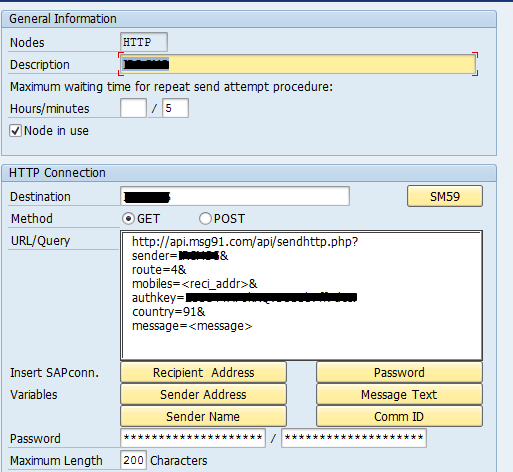Insert the Message Text variable

pyautogui.click(x=399, y=394)
